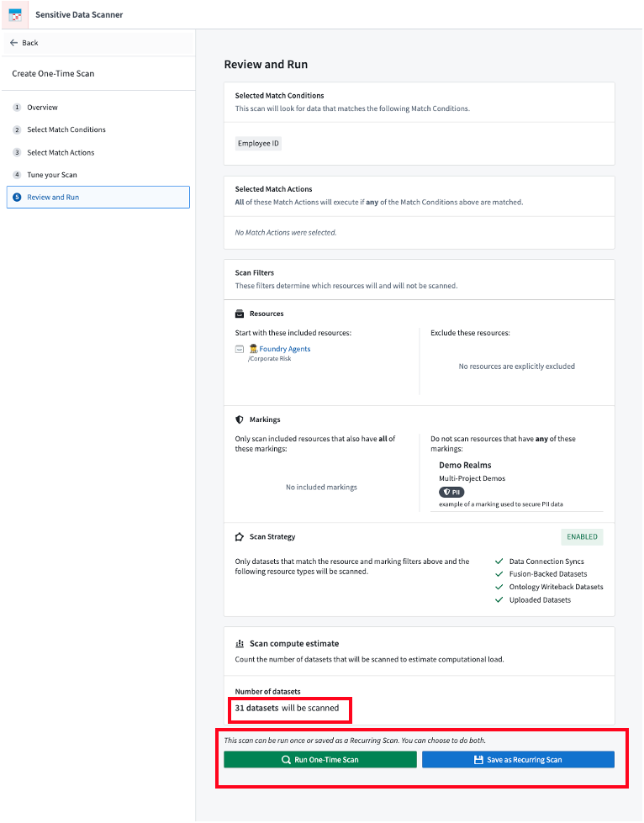Click the Ontology Writeback Datasets checkmark
The image size is (644, 823).
click(499, 587)
